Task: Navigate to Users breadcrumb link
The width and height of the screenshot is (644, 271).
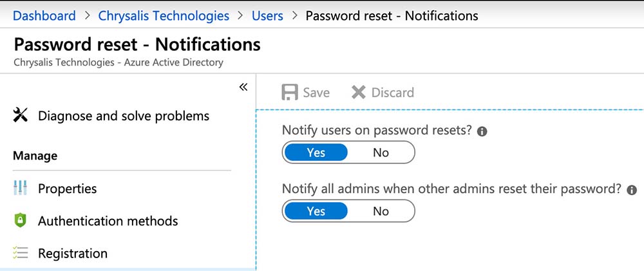Action: click(x=267, y=15)
